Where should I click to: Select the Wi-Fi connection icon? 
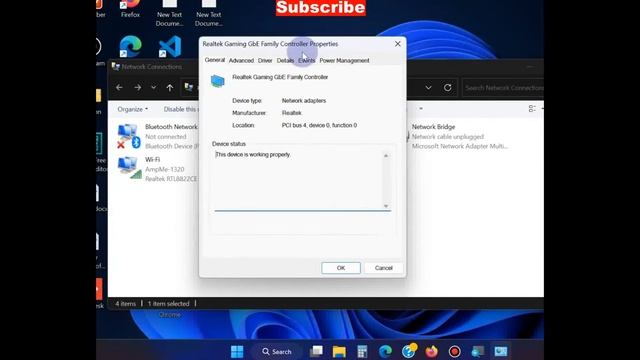(129, 168)
